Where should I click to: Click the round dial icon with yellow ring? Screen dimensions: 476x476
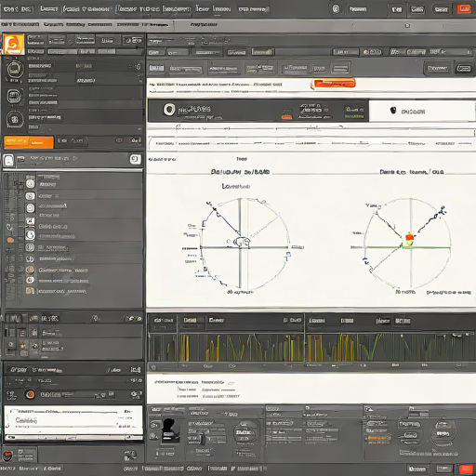[15, 70]
